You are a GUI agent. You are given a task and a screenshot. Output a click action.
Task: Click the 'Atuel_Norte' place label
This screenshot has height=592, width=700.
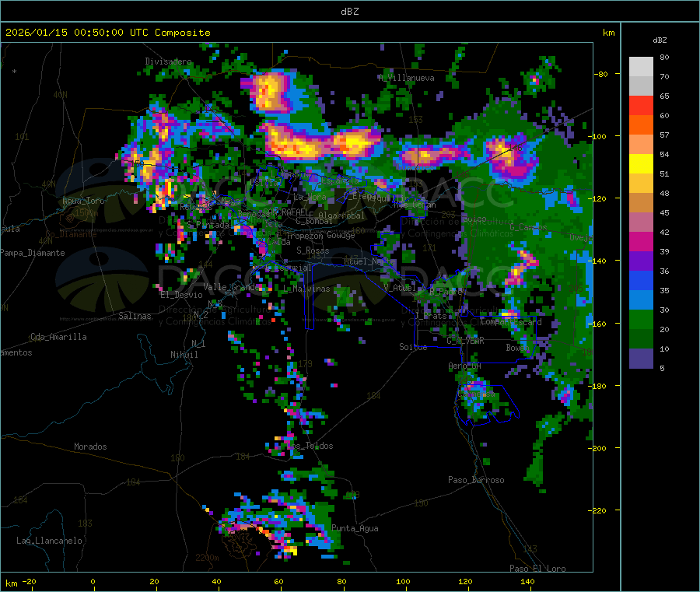coord(369,261)
